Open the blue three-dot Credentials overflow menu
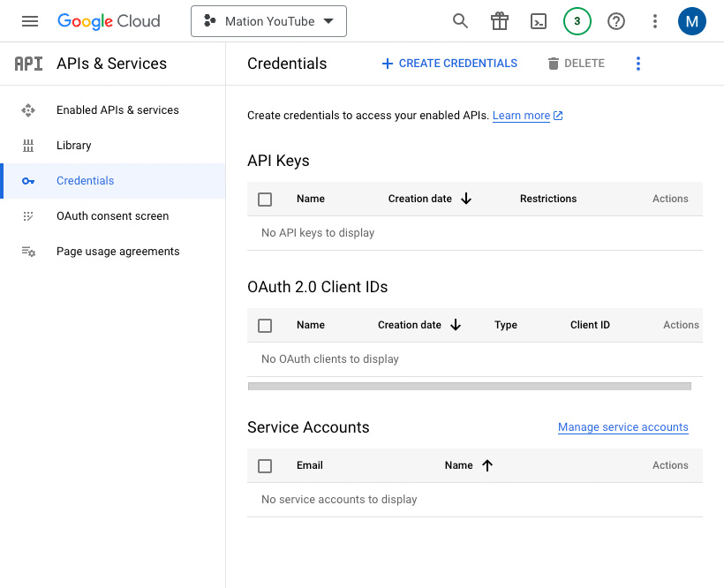 coord(638,64)
